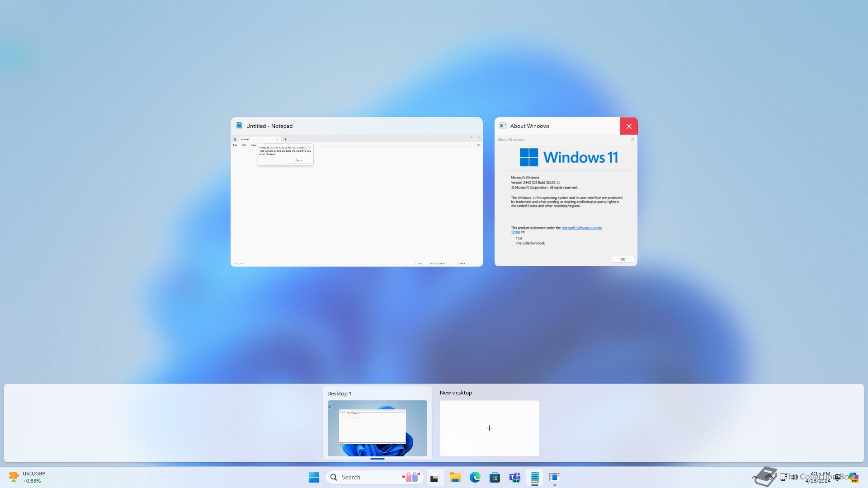Open Microsoft Software License link

pyautogui.click(x=581, y=228)
